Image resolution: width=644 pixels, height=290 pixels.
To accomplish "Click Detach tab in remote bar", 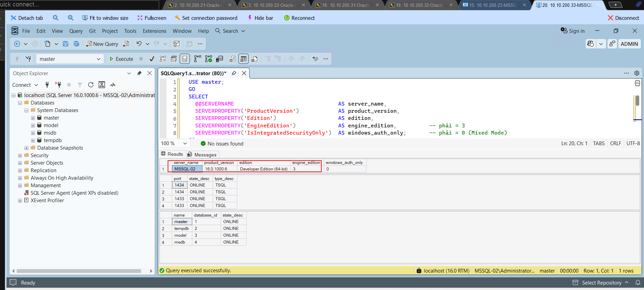I will 27,18.
